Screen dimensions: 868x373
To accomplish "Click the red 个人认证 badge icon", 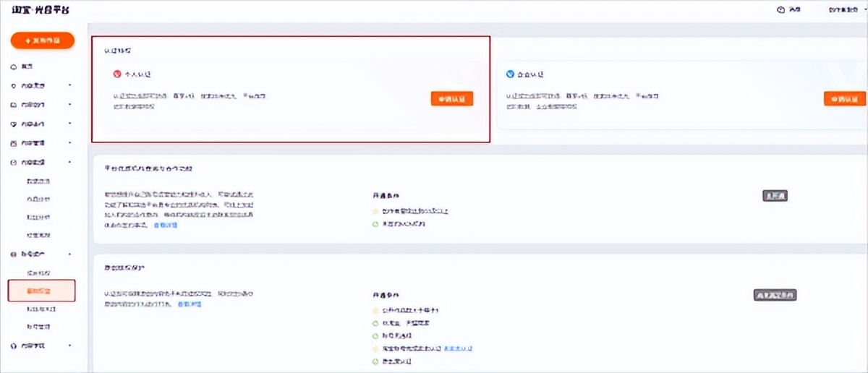I will [x=117, y=74].
